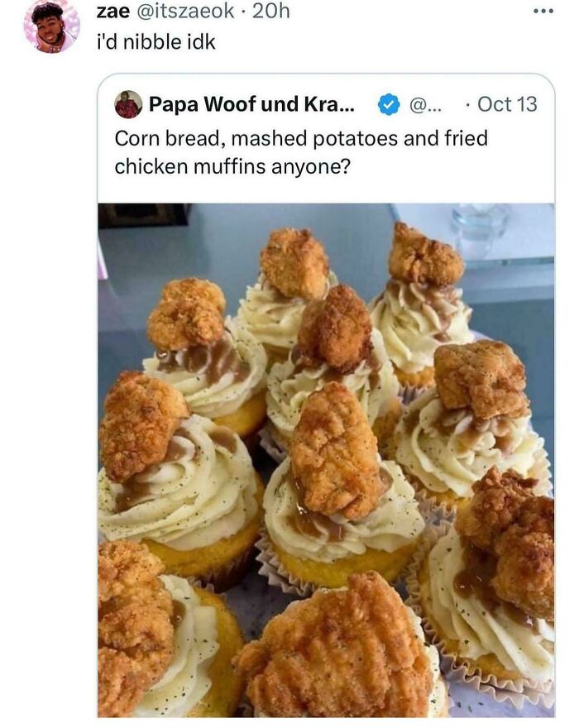Click the "Papa Woof und Kra..." name
Screen dimensions: 579x728
point(251,104)
